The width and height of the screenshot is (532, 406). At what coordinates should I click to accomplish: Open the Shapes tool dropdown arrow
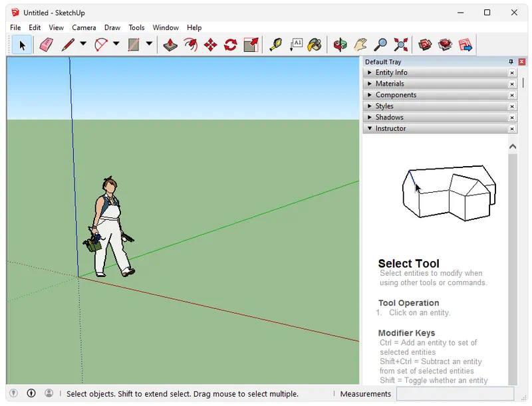pos(149,43)
